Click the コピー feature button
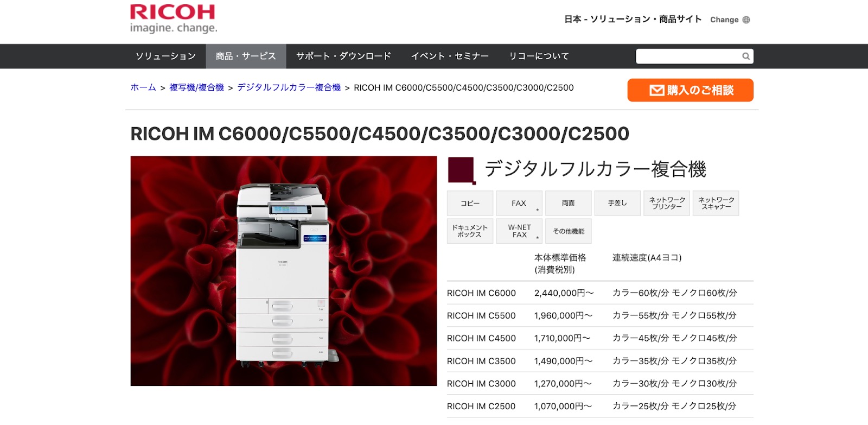The height and width of the screenshot is (425, 868). pos(470,203)
